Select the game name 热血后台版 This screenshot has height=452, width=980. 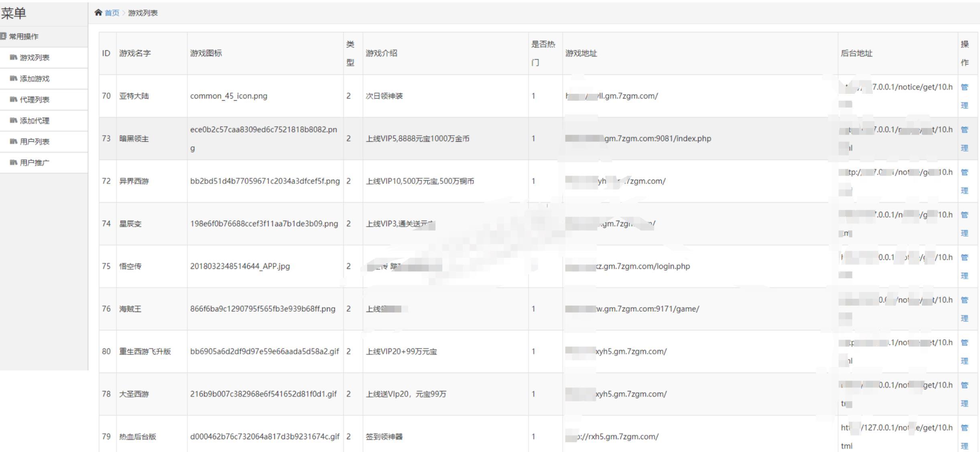138,436
